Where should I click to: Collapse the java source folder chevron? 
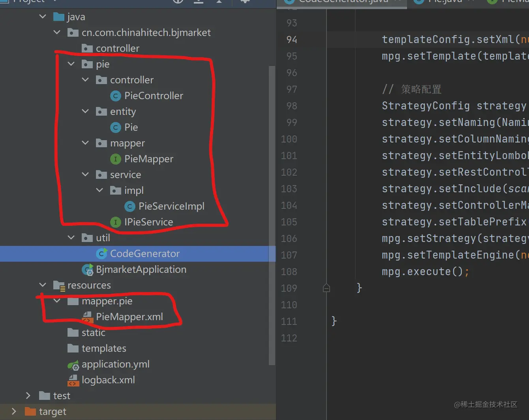click(43, 17)
